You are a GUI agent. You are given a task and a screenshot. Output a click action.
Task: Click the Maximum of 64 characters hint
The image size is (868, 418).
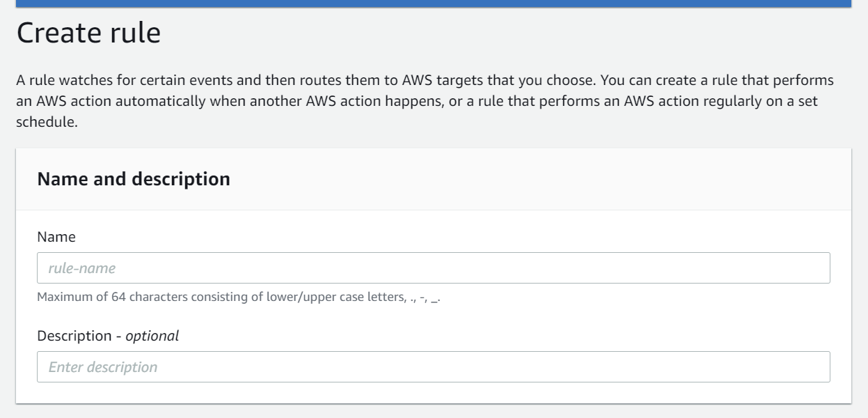[239, 297]
